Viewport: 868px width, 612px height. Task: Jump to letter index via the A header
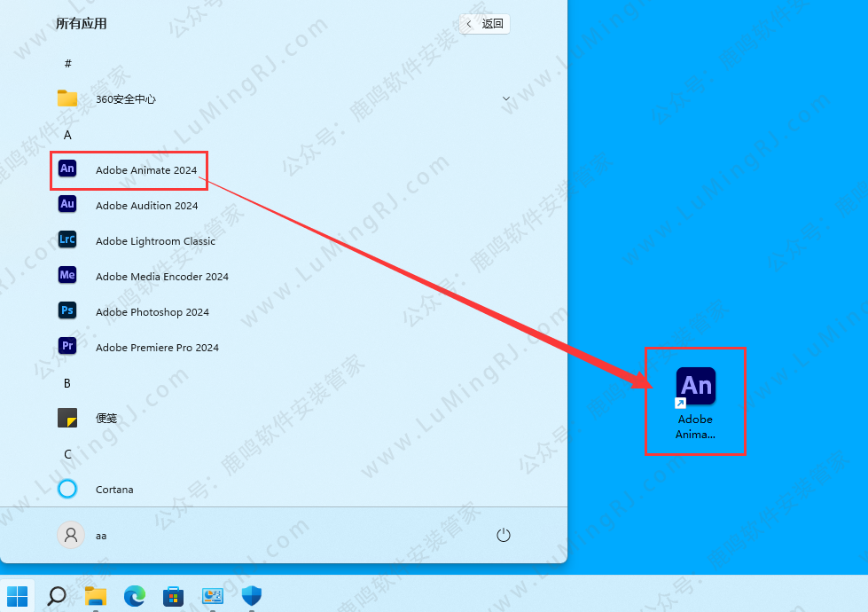point(67,134)
